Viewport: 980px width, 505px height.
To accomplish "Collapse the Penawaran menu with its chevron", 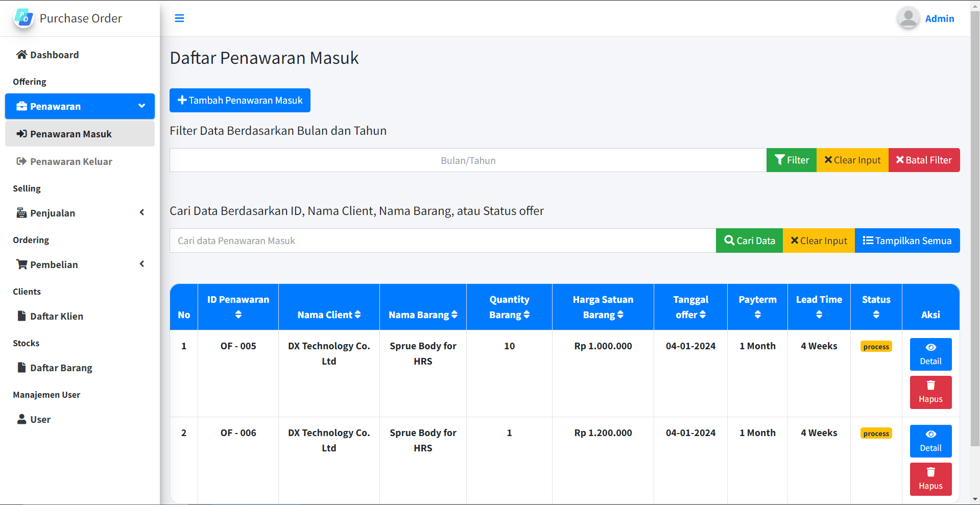I will [141, 106].
